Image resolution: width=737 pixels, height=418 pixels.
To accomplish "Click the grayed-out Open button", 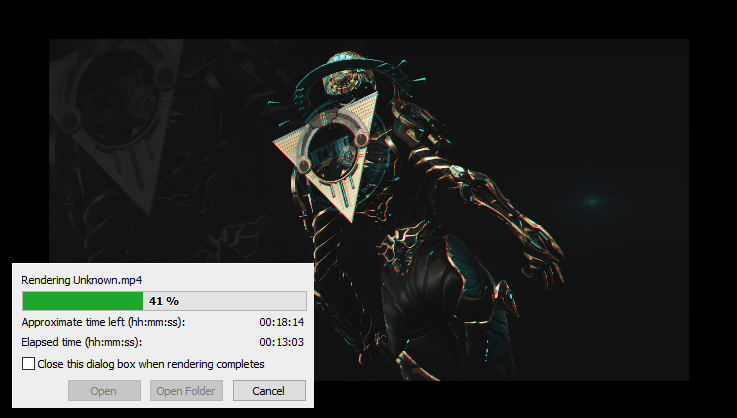I will [x=104, y=391].
